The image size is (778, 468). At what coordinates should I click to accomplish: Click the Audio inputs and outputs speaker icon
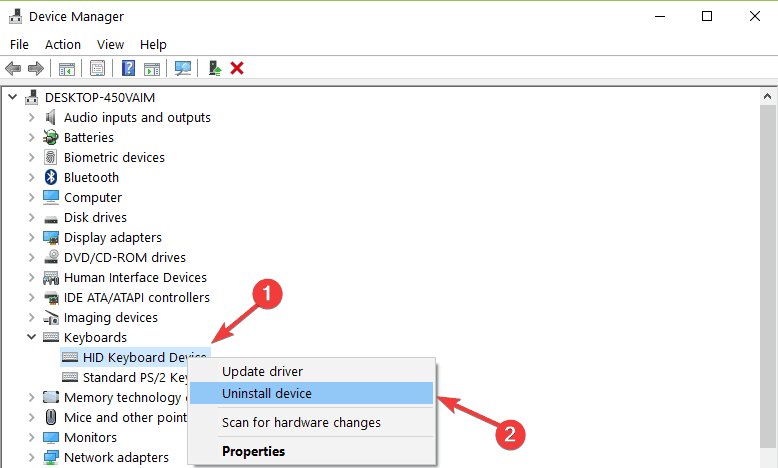pyautogui.click(x=51, y=117)
